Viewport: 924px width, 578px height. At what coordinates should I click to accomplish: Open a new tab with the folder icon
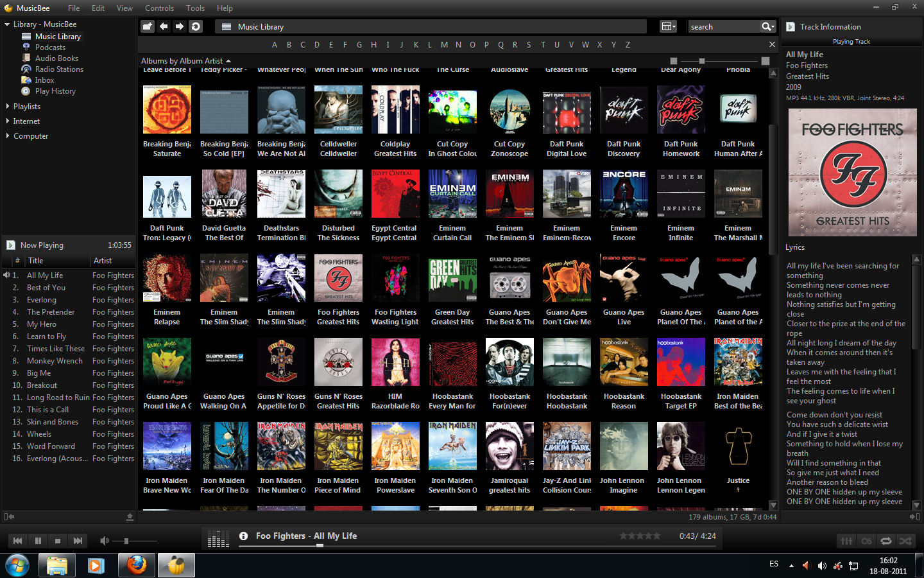(x=146, y=26)
